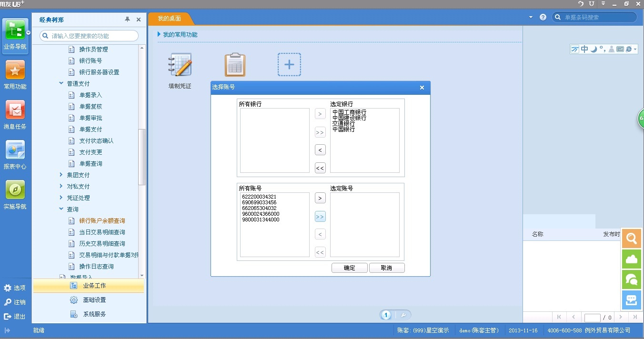Image resolution: width=644 pixels, height=339 pixels.
Task: Focus the 单据条码搜索 search box
Action: (594, 17)
